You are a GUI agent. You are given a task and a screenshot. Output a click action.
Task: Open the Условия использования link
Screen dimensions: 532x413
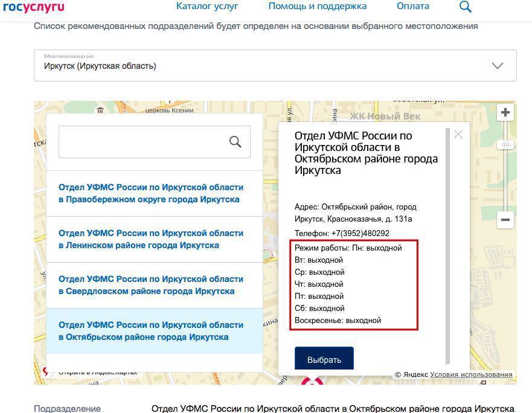click(x=471, y=374)
